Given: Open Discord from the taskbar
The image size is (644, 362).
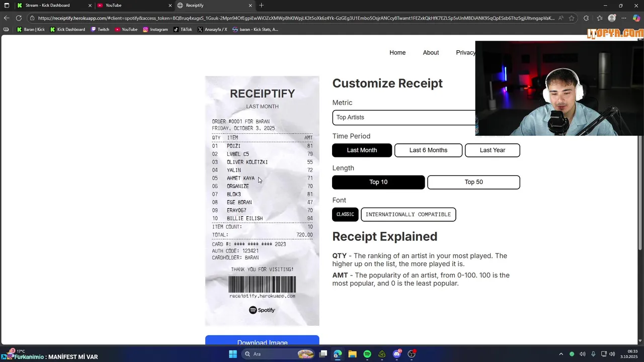Looking at the screenshot, I should pos(397,354).
